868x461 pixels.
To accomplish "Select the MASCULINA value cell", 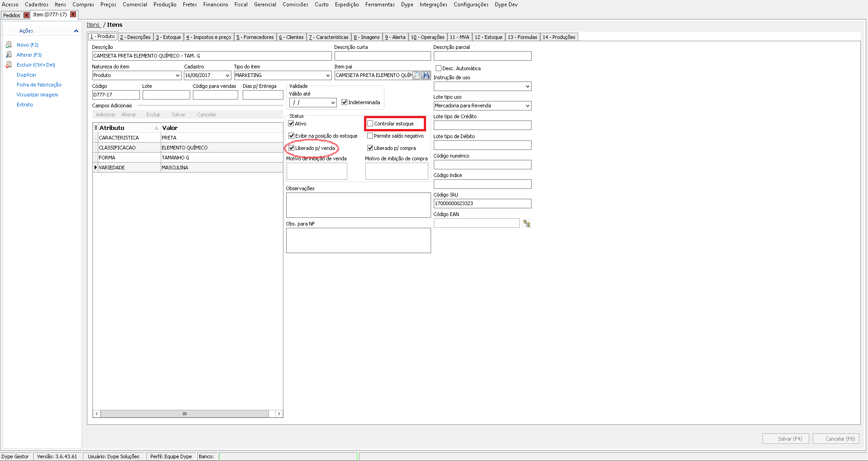I will pyautogui.click(x=222, y=168).
